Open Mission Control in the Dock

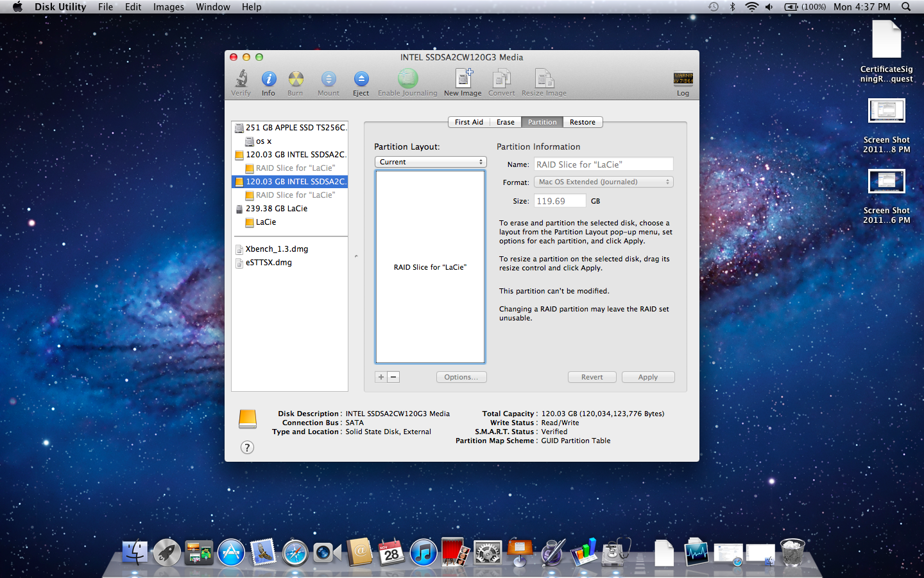tap(199, 552)
